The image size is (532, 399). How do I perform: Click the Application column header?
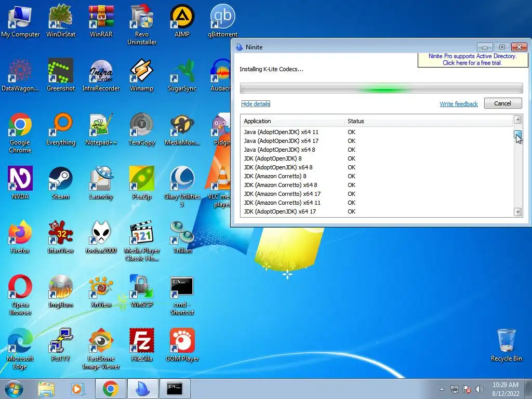[292, 121]
